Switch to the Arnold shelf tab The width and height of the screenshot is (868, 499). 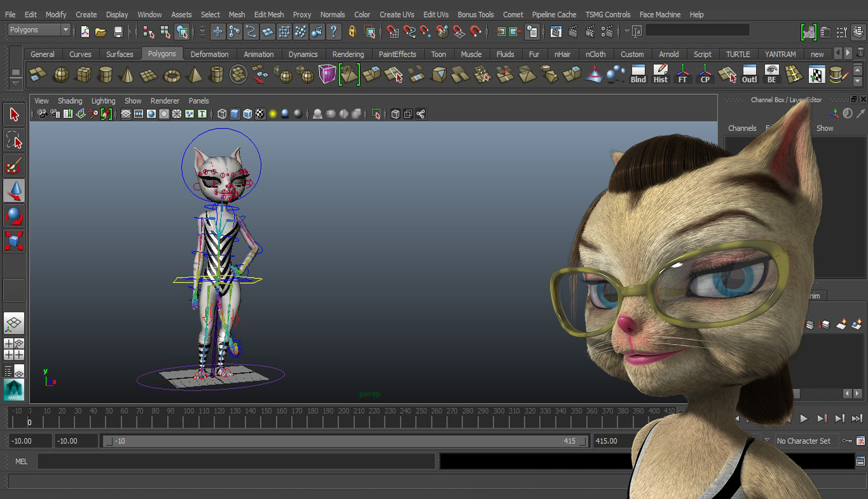669,54
